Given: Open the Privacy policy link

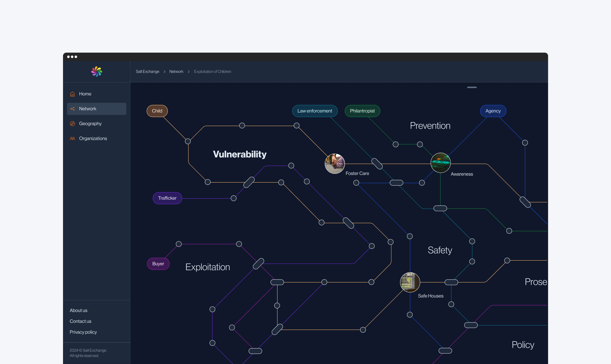Looking at the screenshot, I should point(83,332).
